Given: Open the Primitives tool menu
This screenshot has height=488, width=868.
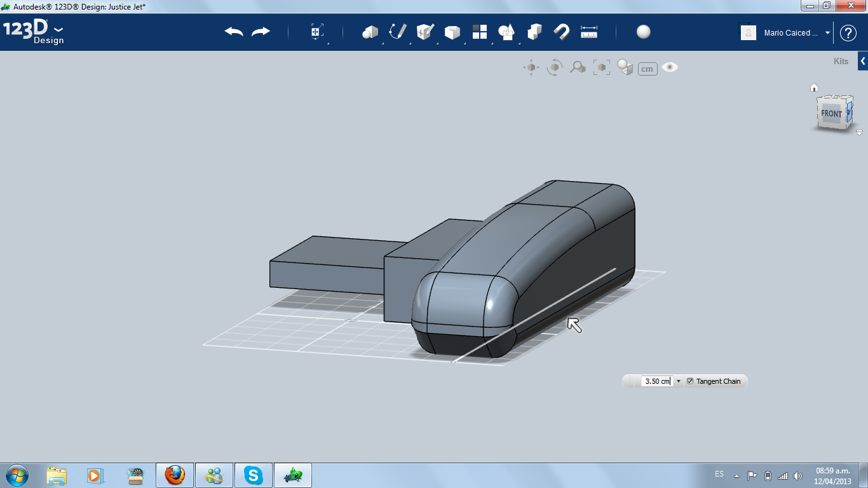Looking at the screenshot, I should [370, 32].
